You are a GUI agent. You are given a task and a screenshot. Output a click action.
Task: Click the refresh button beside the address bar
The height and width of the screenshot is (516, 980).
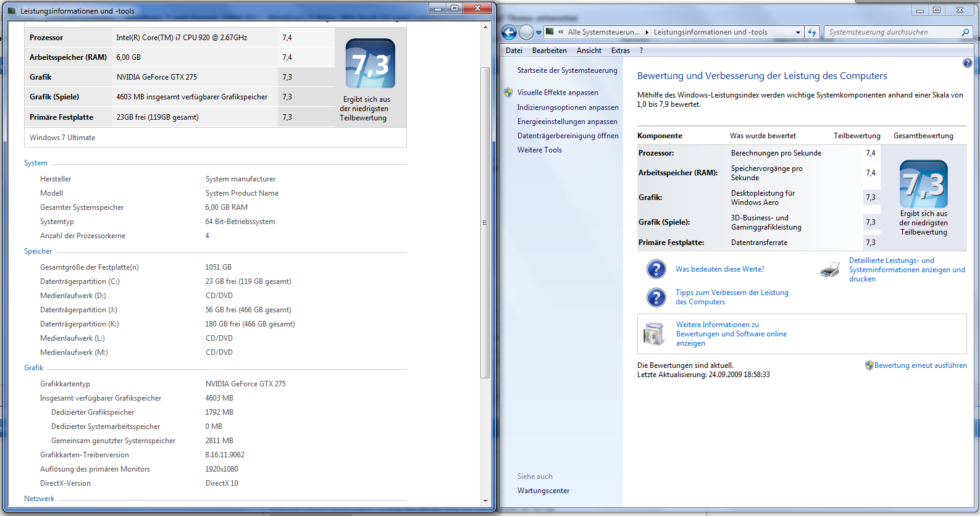(812, 32)
